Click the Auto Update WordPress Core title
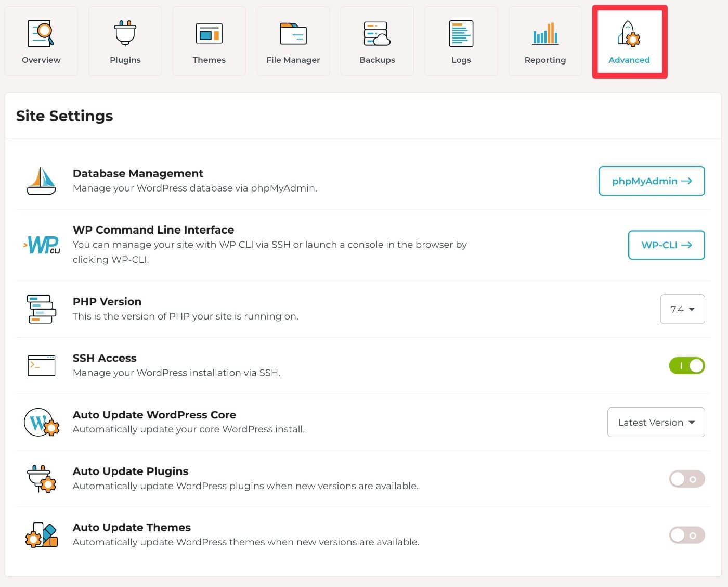728x587 pixels. tap(154, 415)
